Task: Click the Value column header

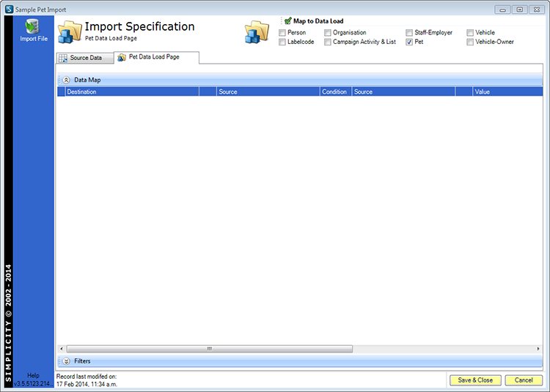Action: 507,92
